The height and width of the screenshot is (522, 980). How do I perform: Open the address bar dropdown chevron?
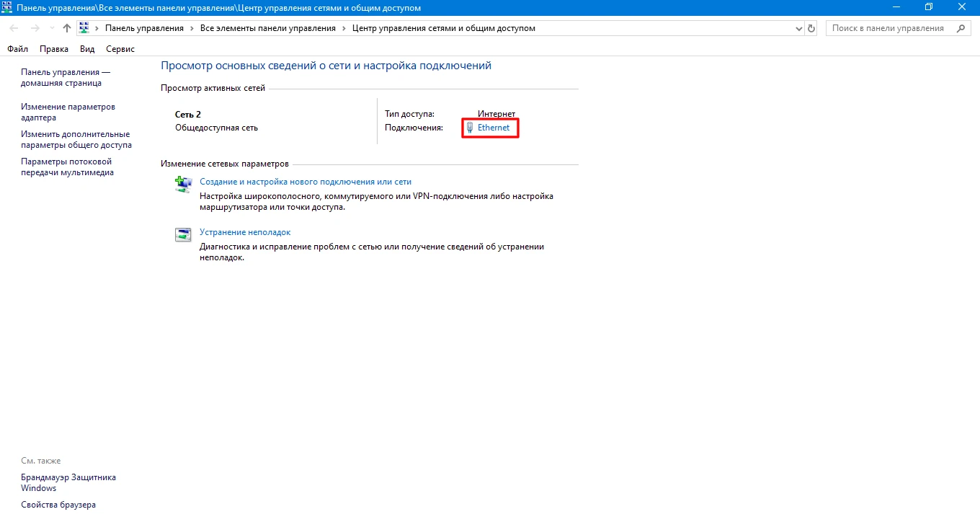798,28
